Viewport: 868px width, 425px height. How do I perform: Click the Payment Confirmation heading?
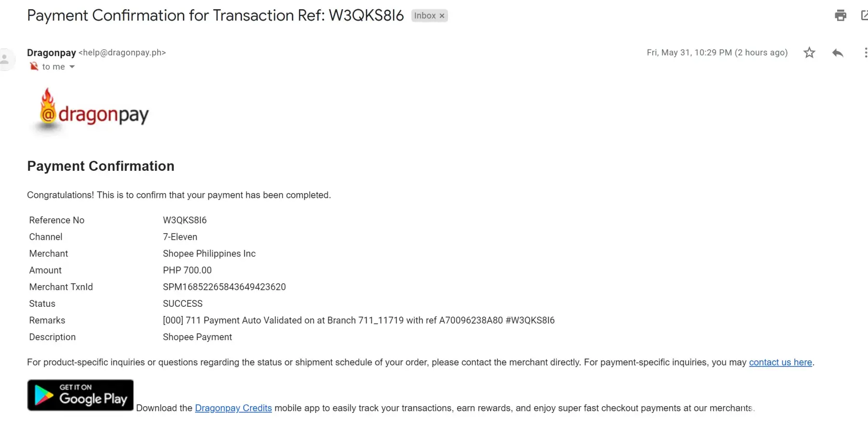tap(101, 166)
